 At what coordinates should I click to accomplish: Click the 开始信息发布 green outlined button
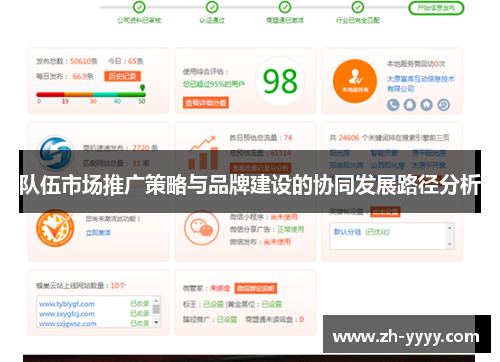436,8
